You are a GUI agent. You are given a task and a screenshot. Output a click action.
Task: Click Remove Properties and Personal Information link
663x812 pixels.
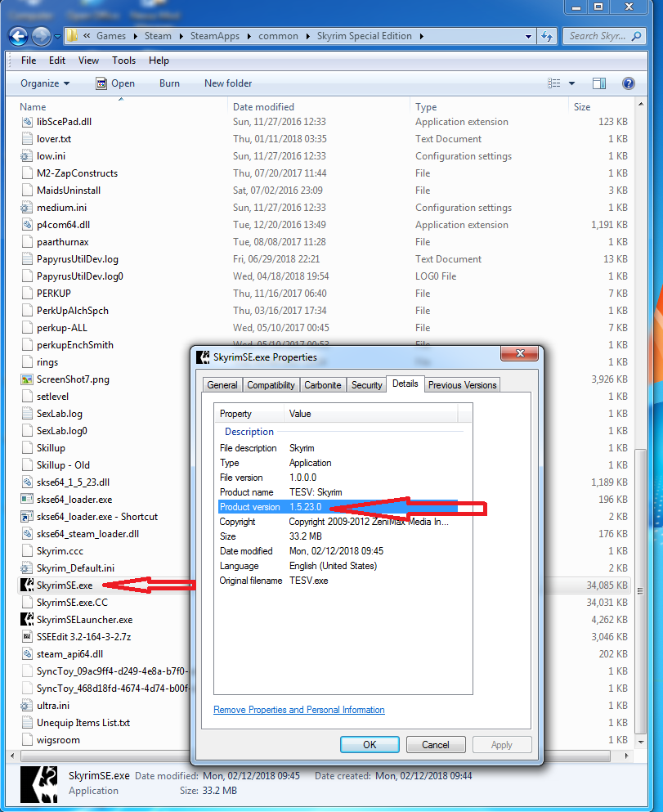[299, 710]
